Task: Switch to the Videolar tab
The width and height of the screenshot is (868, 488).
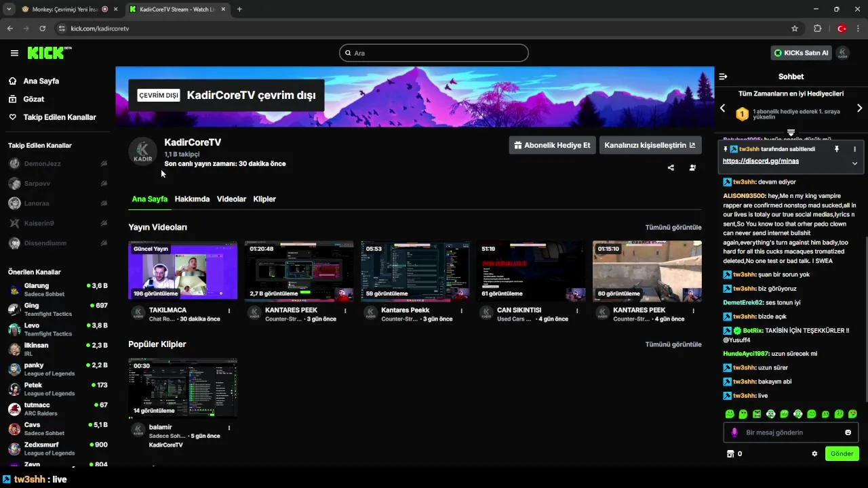Action: (231, 199)
